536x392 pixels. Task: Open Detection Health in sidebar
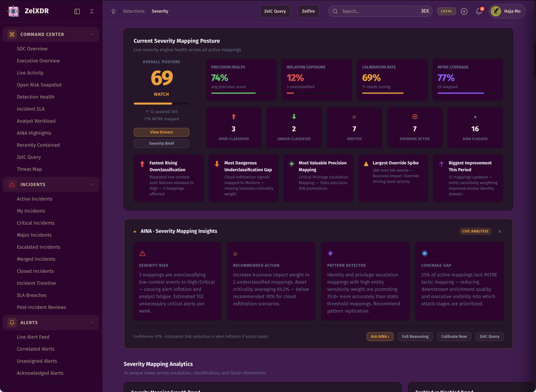[x=36, y=97]
